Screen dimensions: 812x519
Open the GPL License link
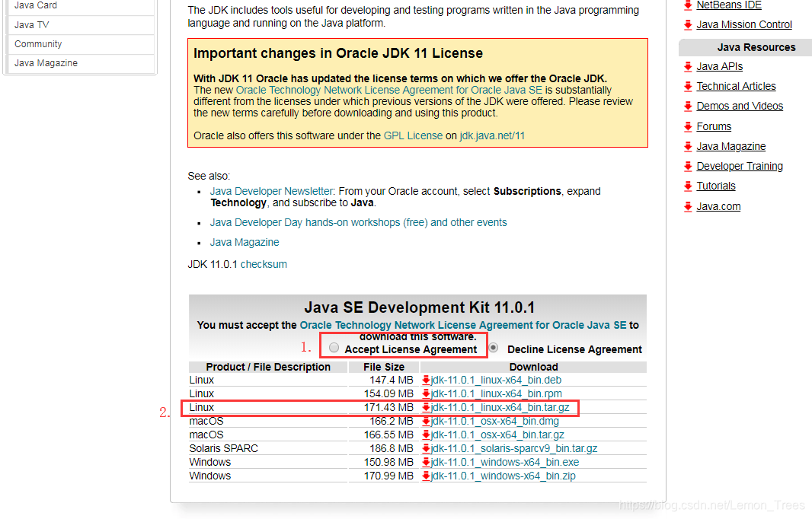coord(414,136)
